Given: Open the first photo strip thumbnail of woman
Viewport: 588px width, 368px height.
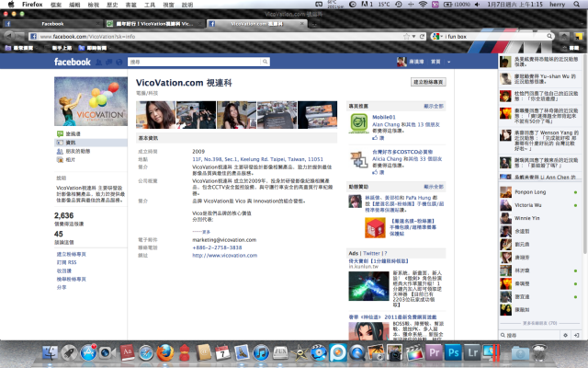Looking at the screenshot, I should point(155,115).
